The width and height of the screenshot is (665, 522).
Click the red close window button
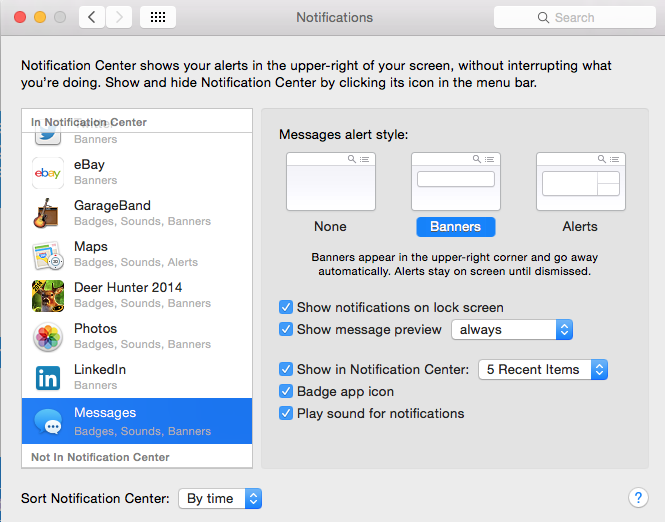(20, 17)
